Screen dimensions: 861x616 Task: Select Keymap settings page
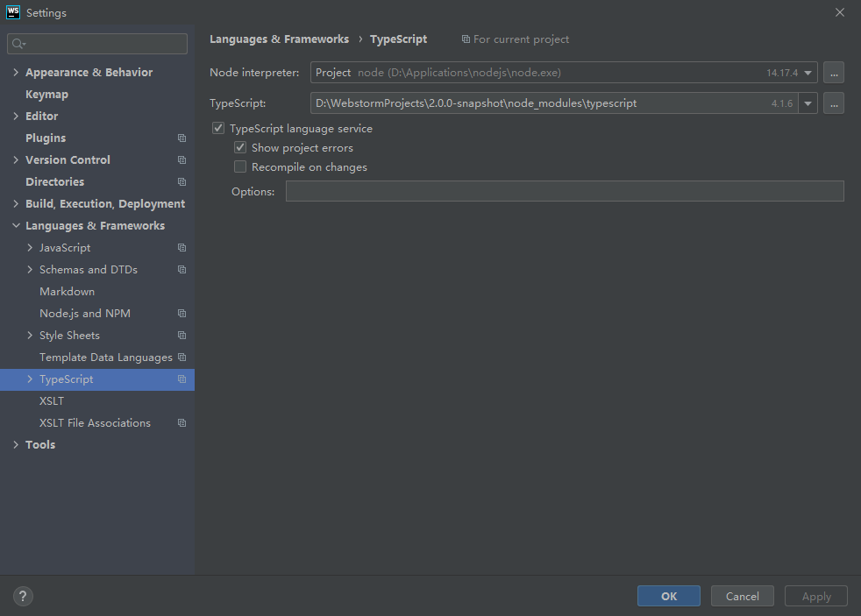[x=46, y=95]
